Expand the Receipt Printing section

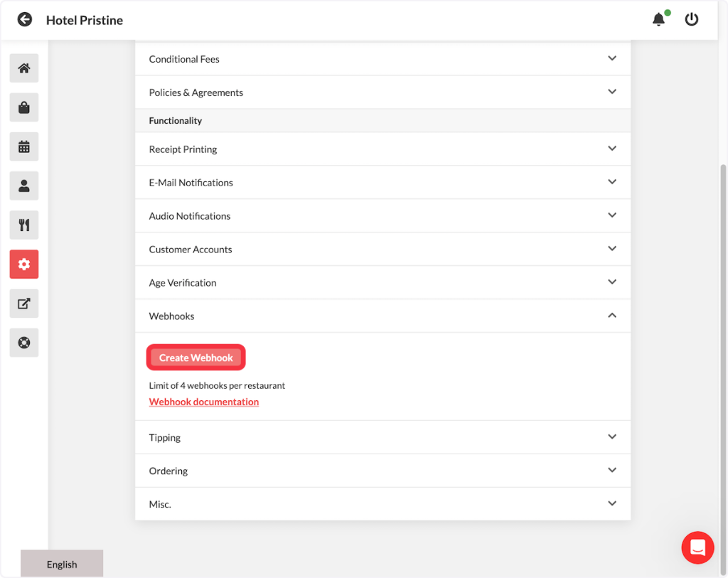382,149
